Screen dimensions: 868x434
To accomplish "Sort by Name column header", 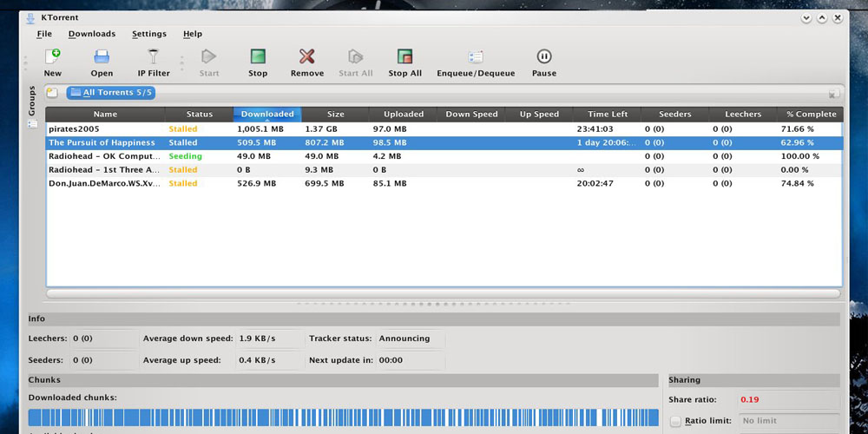I will (x=105, y=114).
